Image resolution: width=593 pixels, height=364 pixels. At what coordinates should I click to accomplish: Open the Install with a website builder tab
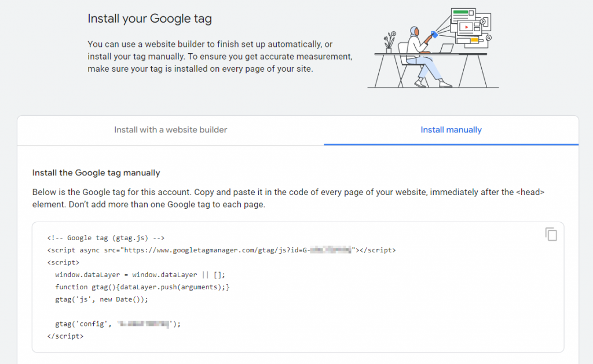171,130
